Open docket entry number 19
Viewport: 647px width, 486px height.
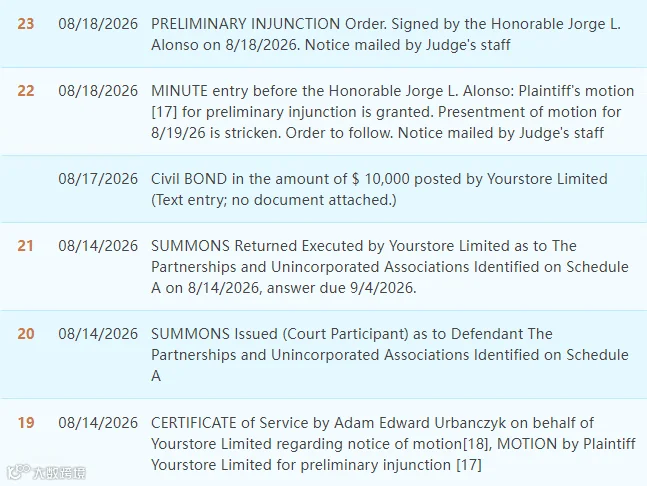[x=26, y=423]
